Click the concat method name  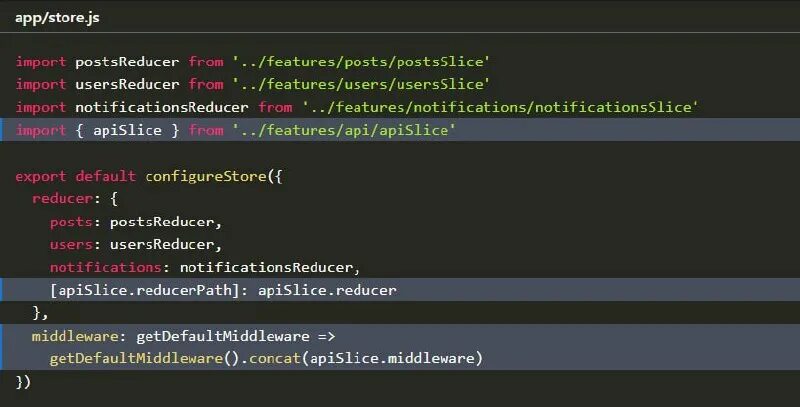[x=275, y=359]
